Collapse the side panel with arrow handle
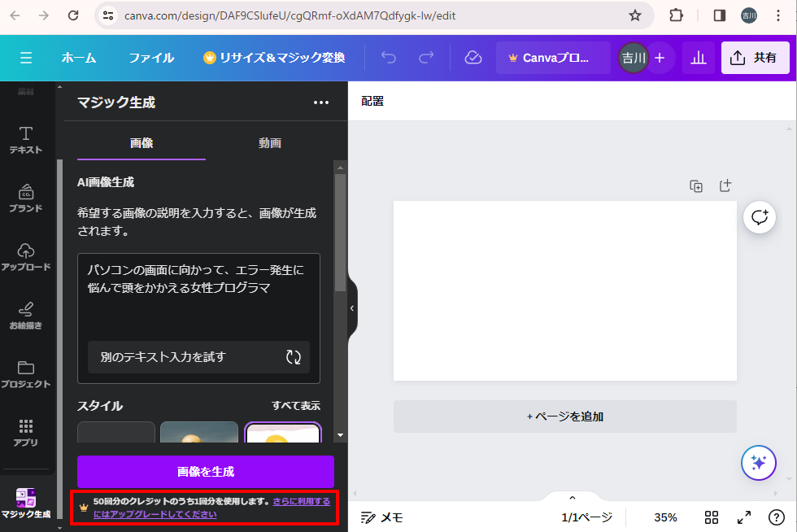797x532 pixels. click(352, 308)
